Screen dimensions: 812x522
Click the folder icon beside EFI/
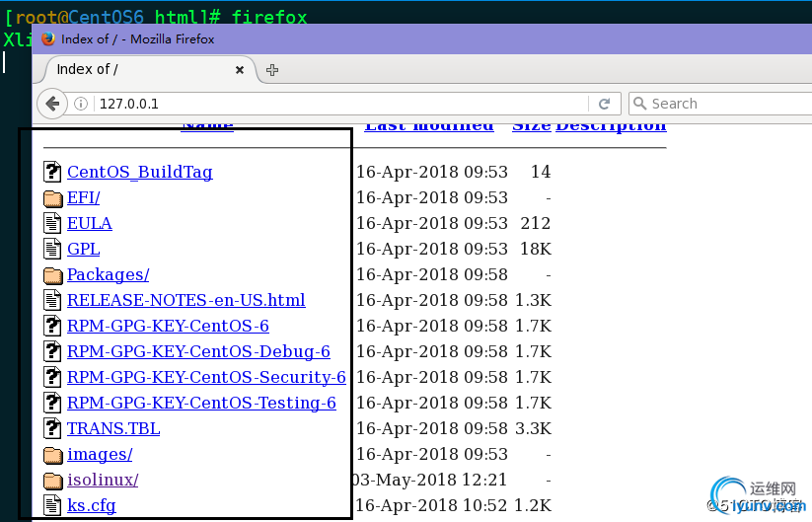[53, 198]
